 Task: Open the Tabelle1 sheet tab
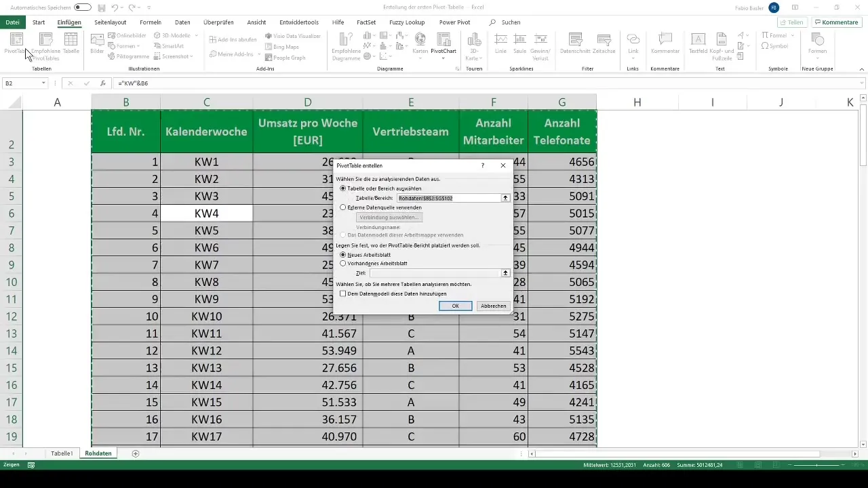(x=62, y=453)
